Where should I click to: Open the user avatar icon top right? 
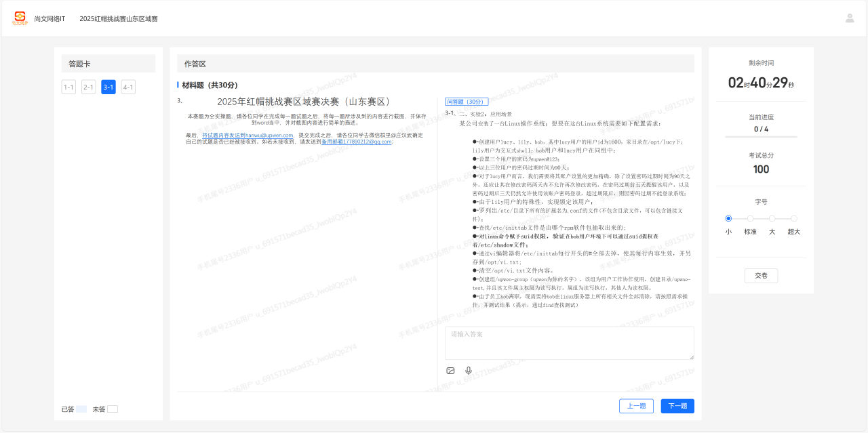[849, 18]
